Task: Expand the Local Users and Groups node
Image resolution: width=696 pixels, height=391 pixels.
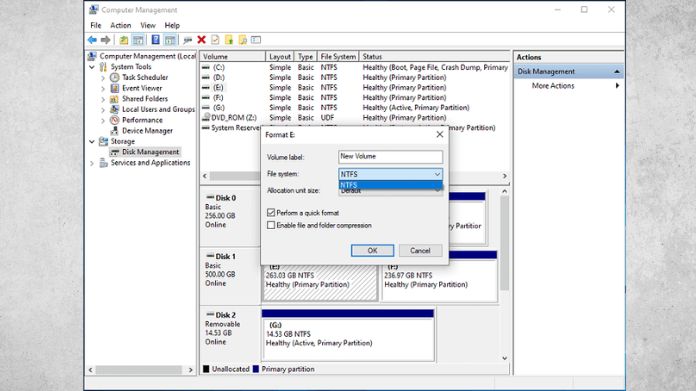Action: click(x=103, y=110)
